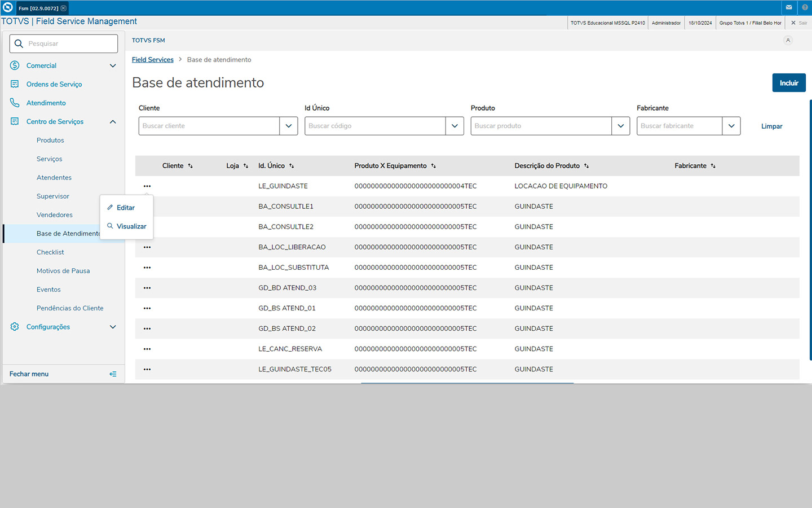Click three-dot menu for LE_CANC_RESERVA row

click(x=147, y=349)
